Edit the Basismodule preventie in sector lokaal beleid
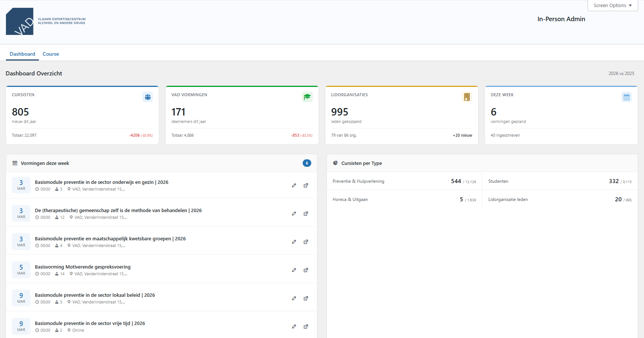This screenshot has height=338, width=644. coord(294,298)
